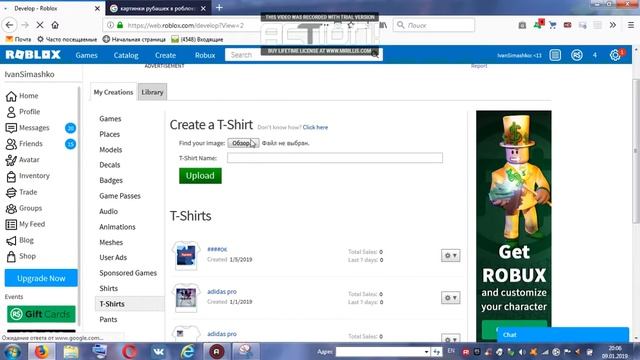
Task: Open the Firefox library icon
Action: [x=383, y=25]
